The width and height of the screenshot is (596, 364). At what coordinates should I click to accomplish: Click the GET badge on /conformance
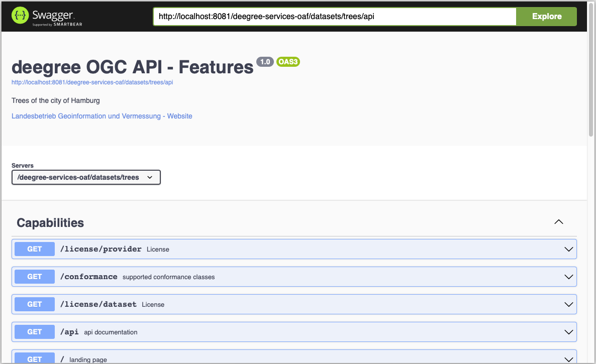click(x=34, y=277)
